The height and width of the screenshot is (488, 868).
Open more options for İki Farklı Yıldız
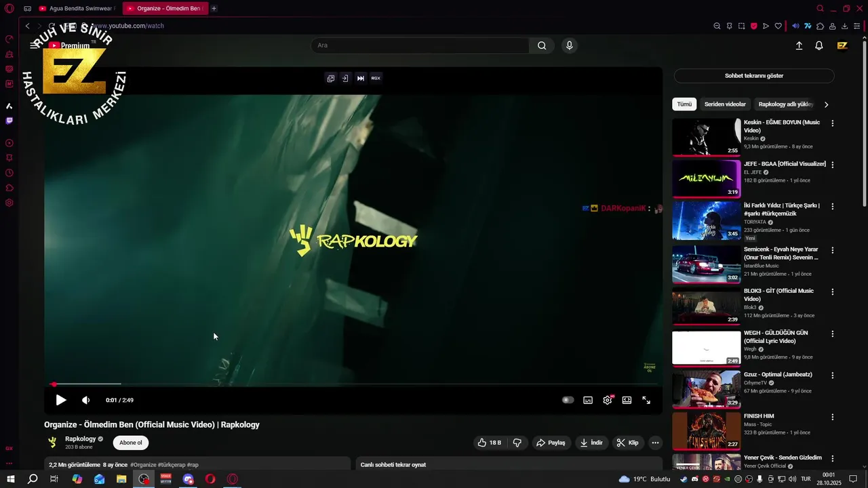tap(833, 206)
